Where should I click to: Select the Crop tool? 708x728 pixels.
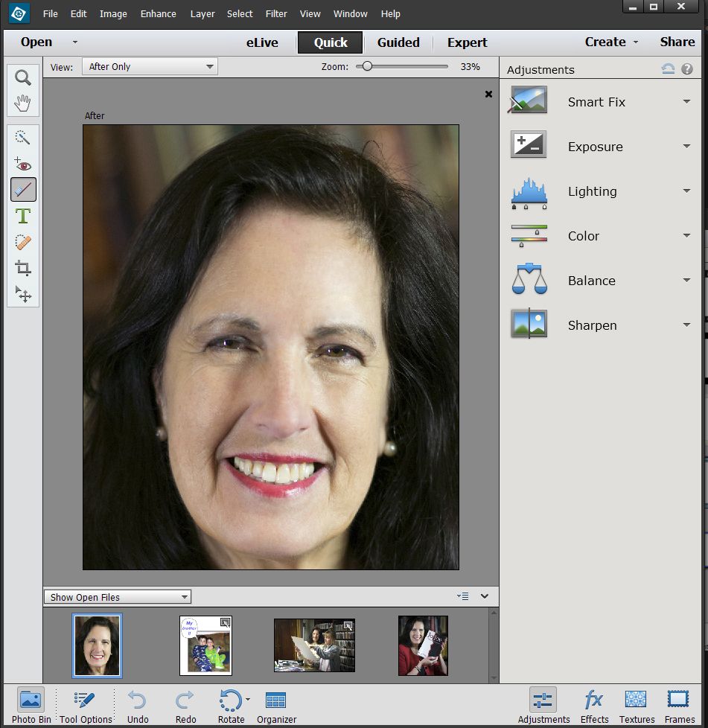pos(22,268)
